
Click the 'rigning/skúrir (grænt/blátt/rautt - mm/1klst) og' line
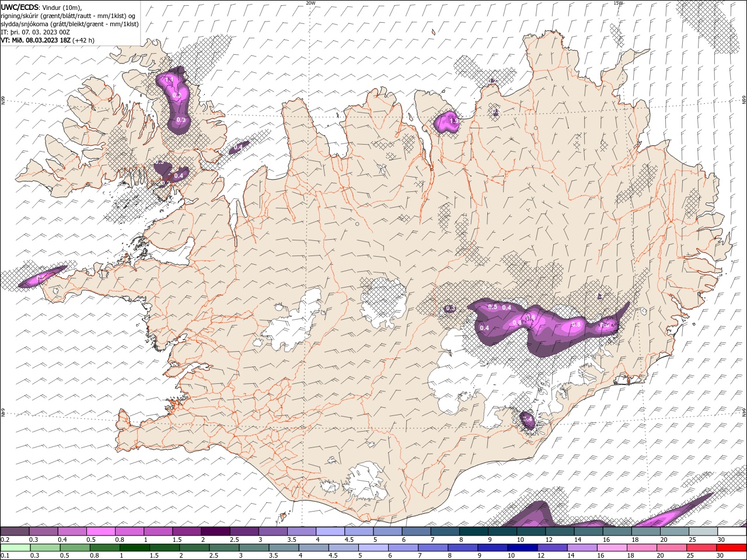point(68,15)
